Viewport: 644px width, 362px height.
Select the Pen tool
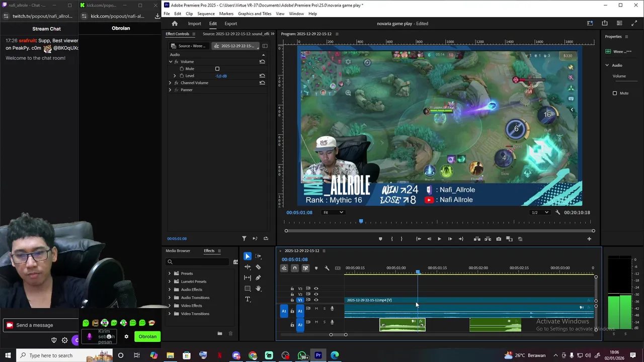(258, 278)
